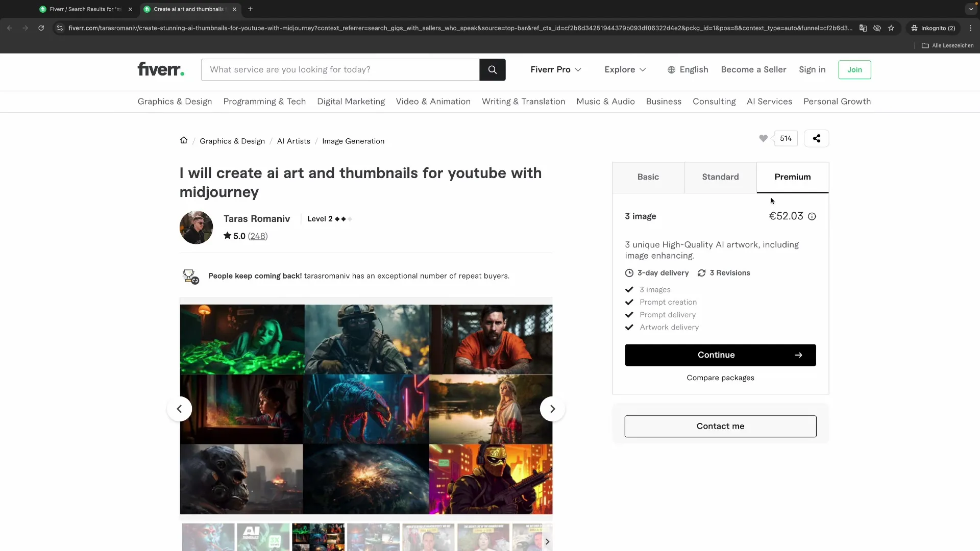The width and height of the screenshot is (980, 551).
Task: Open AI Services category menu
Action: coord(769,102)
